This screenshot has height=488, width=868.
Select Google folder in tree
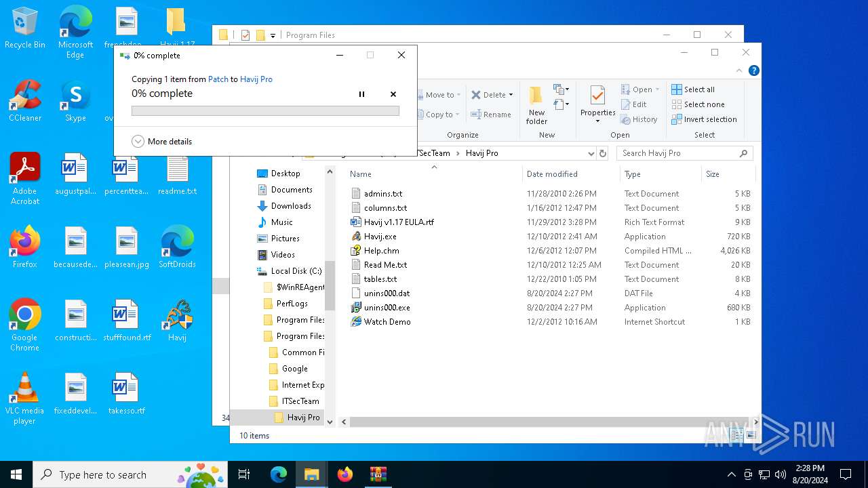click(294, 369)
